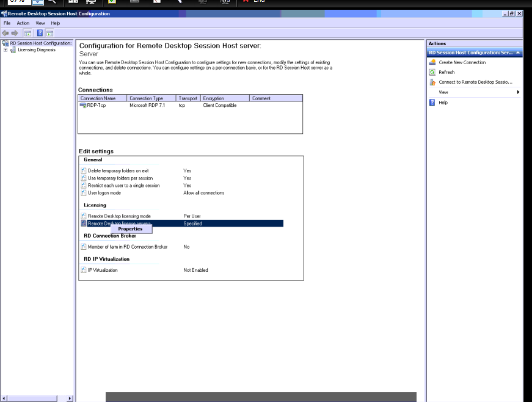Select Restrict each user to a single session
532x402 pixels.
tap(123, 186)
